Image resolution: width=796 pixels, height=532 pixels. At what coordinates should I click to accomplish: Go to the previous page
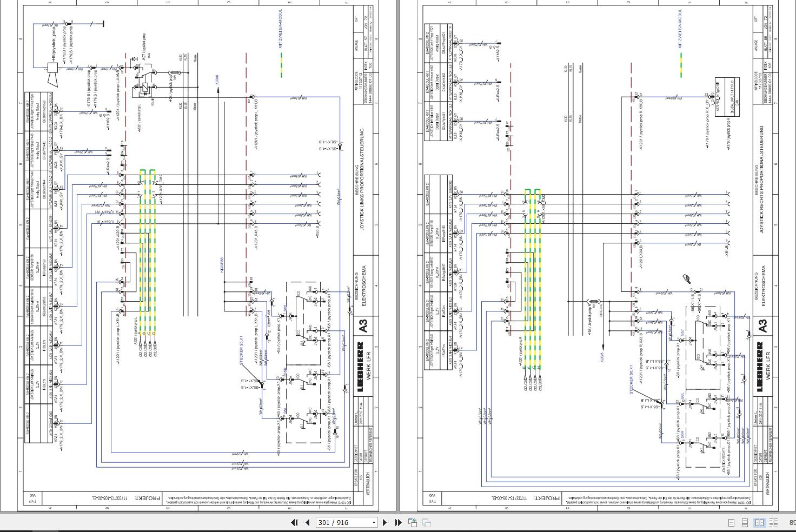click(308, 522)
